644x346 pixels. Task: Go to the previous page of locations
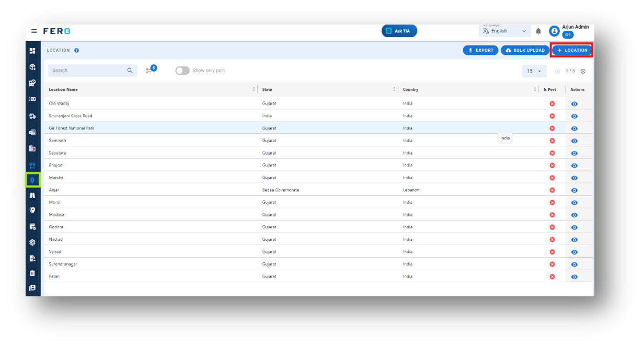point(557,71)
